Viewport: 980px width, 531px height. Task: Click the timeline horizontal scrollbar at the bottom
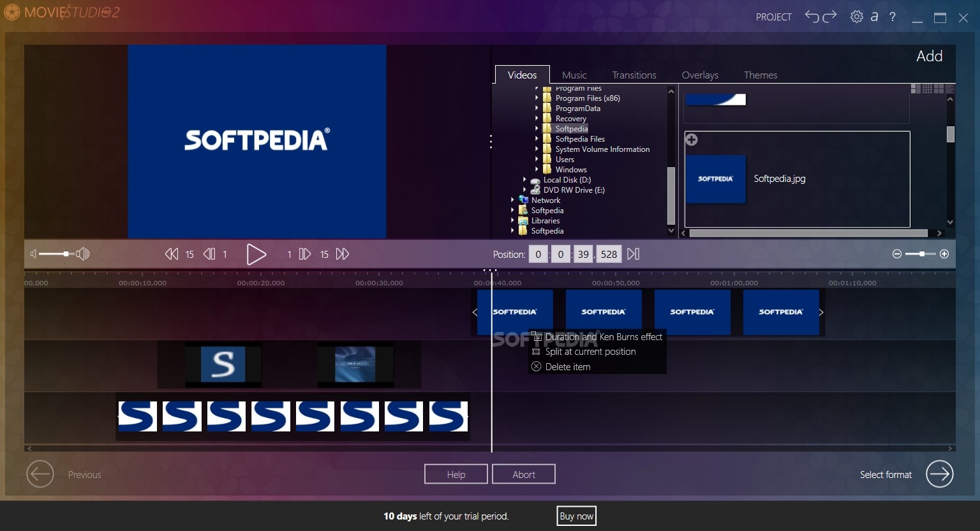point(490,448)
